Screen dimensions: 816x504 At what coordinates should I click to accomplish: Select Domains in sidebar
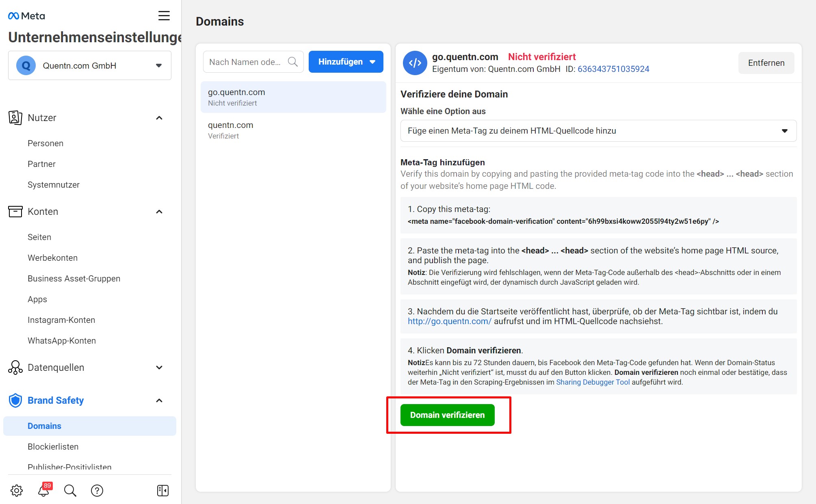click(90, 426)
